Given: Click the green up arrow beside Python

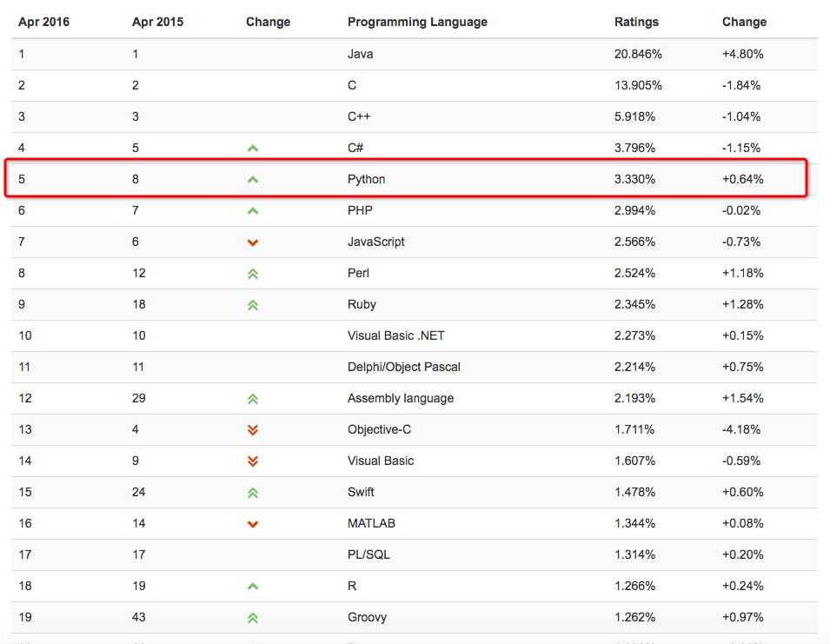Looking at the screenshot, I should [x=253, y=179].
